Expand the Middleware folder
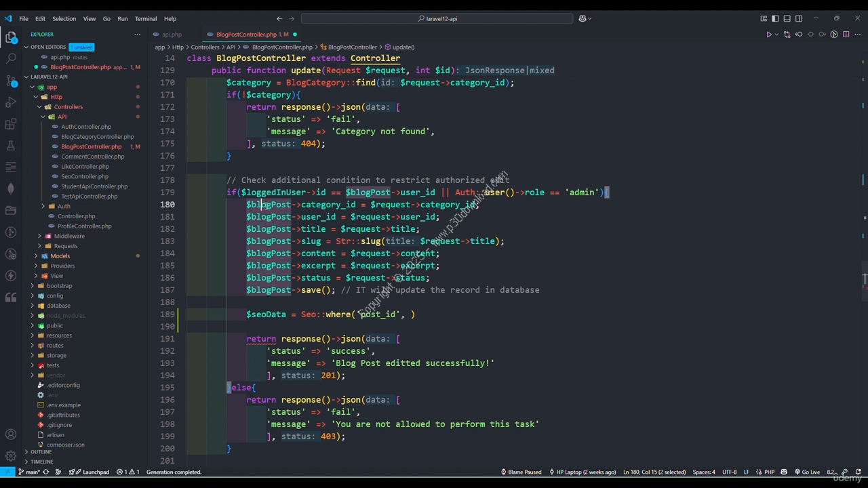Screen dimensions: 868x488 click(69, 236)
